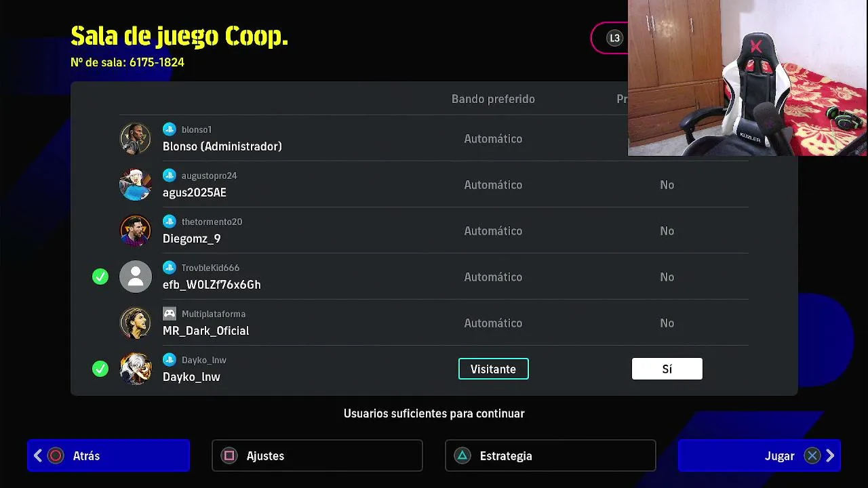
Task: Click the square icon beside Ajustes
Action: click(x=229, y=456)
